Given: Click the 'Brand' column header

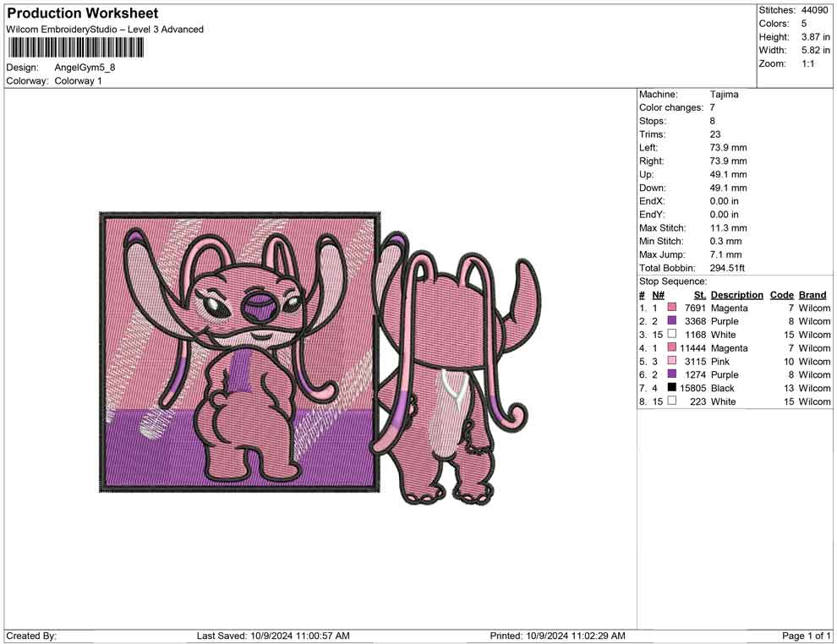Looking at the screenshot, I should (x=812, y=294).
